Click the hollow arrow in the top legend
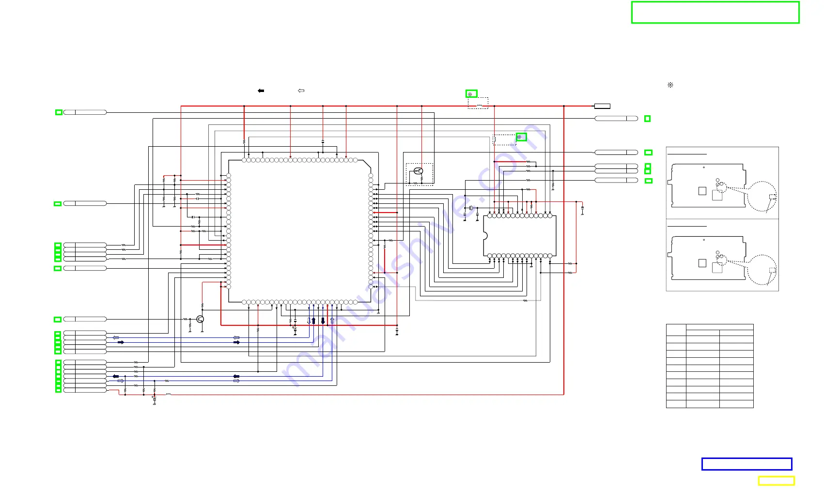The image size is (824, 504). point(301,91)
